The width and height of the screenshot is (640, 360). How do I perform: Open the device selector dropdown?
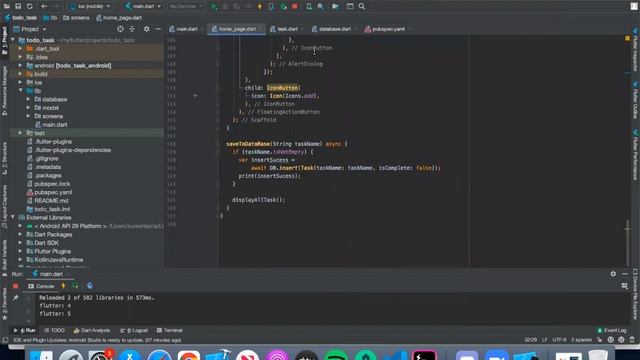click(90, 7)
